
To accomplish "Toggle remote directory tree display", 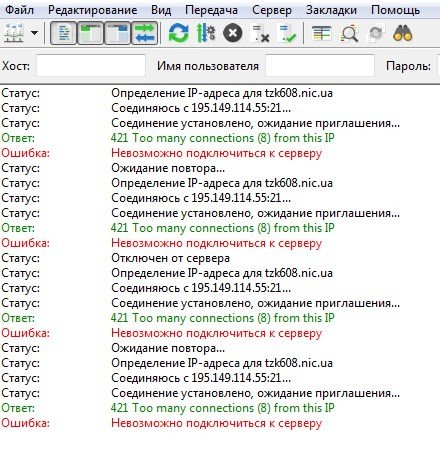I will point(117,33).
